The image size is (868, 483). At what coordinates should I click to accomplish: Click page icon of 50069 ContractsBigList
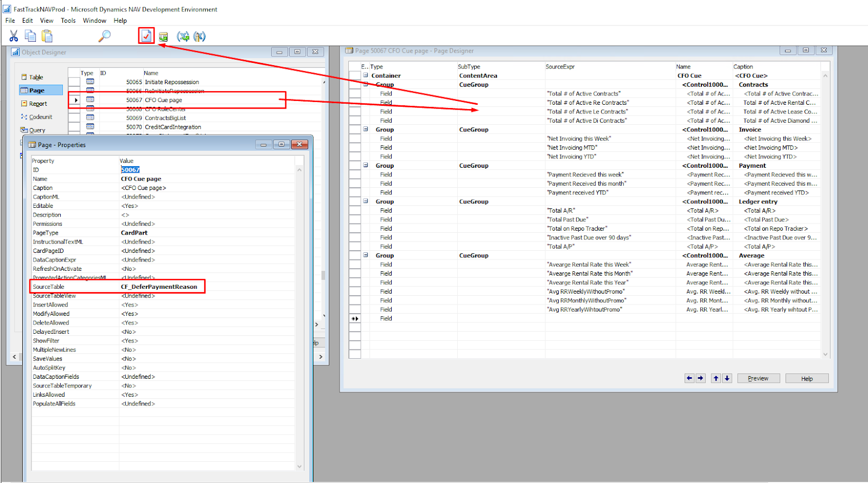pos(90,118)
